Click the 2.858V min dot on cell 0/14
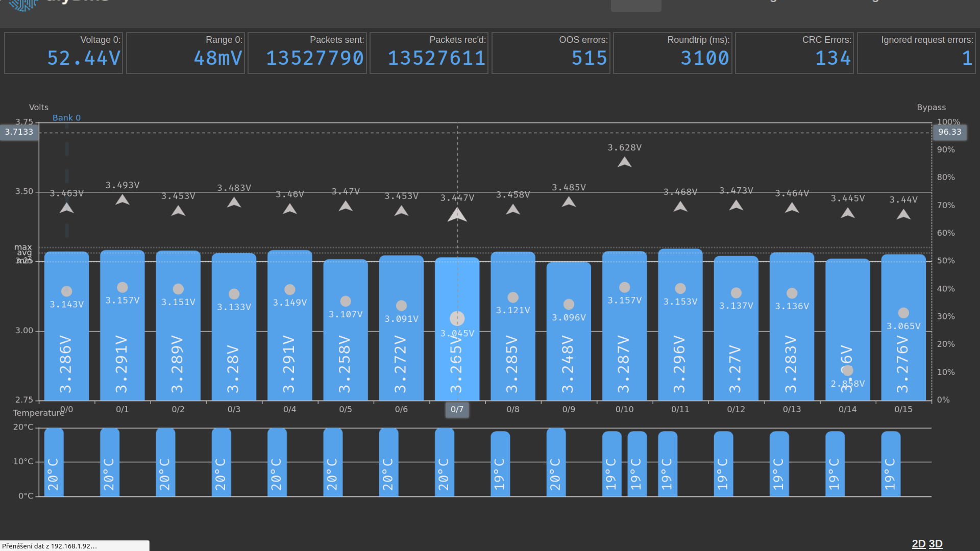The width and height of the screenshot is (980, 551). [847, 370]
